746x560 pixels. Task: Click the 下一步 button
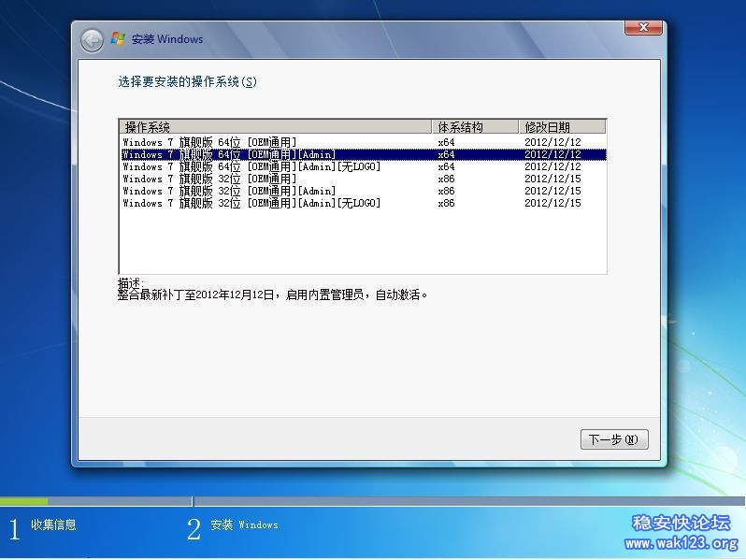613,439
